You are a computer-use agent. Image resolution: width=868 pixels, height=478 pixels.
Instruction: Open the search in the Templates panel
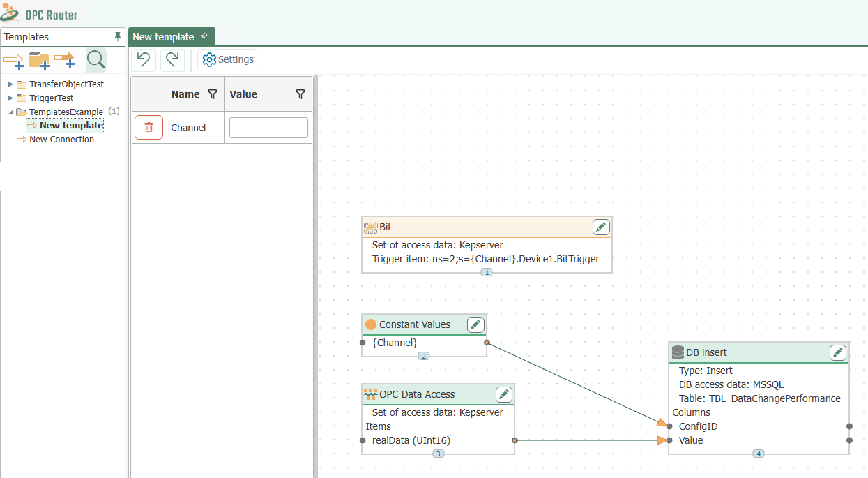[x=96, y=60]
